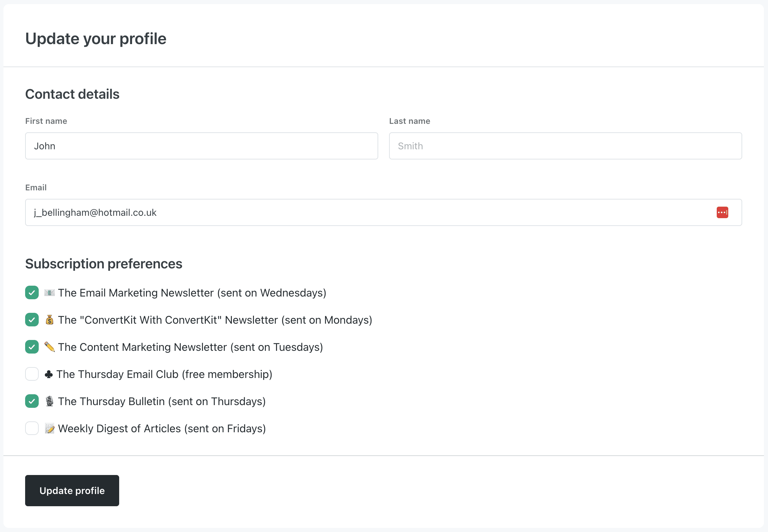Click the money bag emoji beside ConvertKit Newsletter
Viewport: 768px width, 532px height.
50,320
